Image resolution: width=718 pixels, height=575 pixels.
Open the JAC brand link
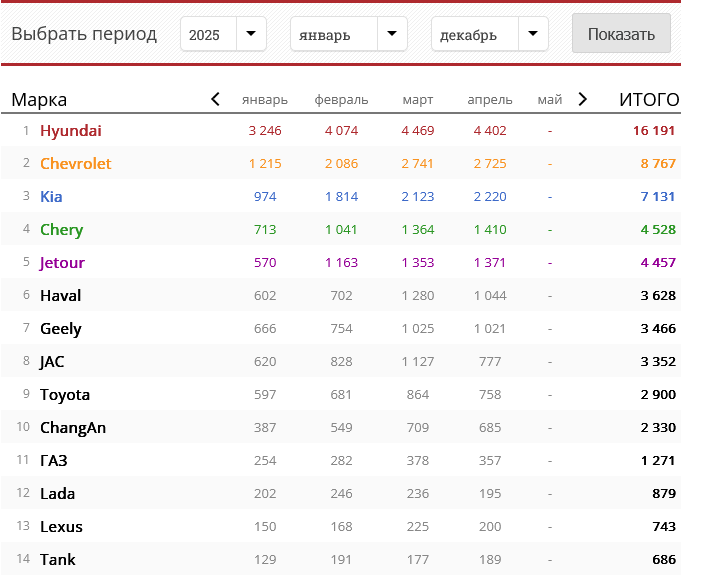(52, 362)
